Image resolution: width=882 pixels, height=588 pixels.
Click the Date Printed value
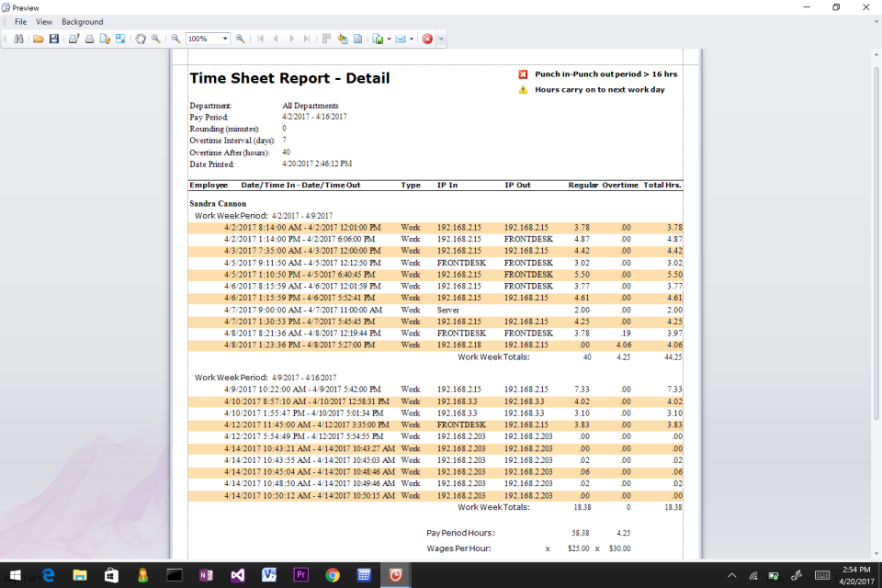coord(317,164)
